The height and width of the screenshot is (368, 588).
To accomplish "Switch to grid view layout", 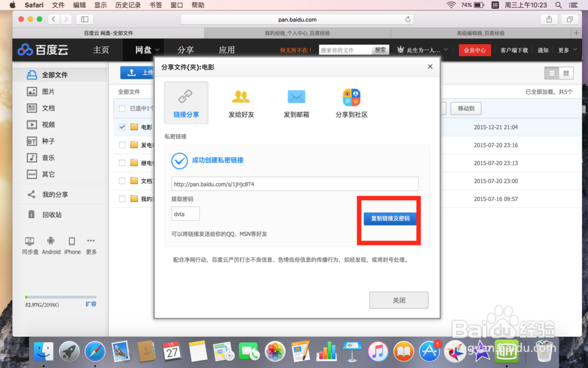I will (x=567, y=73).
